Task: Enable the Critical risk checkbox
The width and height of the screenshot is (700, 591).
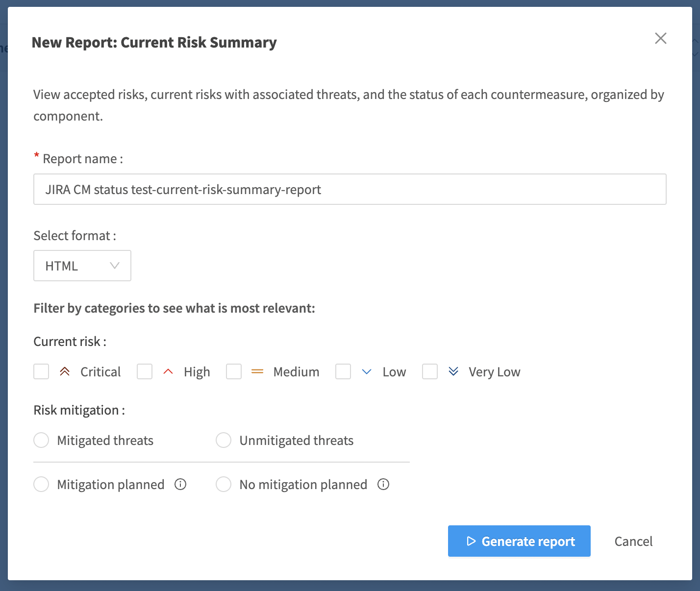Action: [x=41, y=371]
